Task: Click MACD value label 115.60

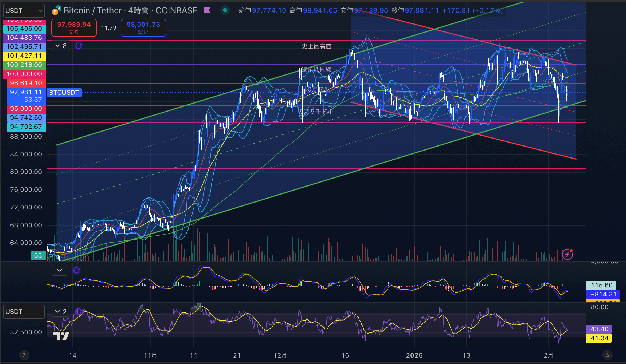Action: click(601, 285)
